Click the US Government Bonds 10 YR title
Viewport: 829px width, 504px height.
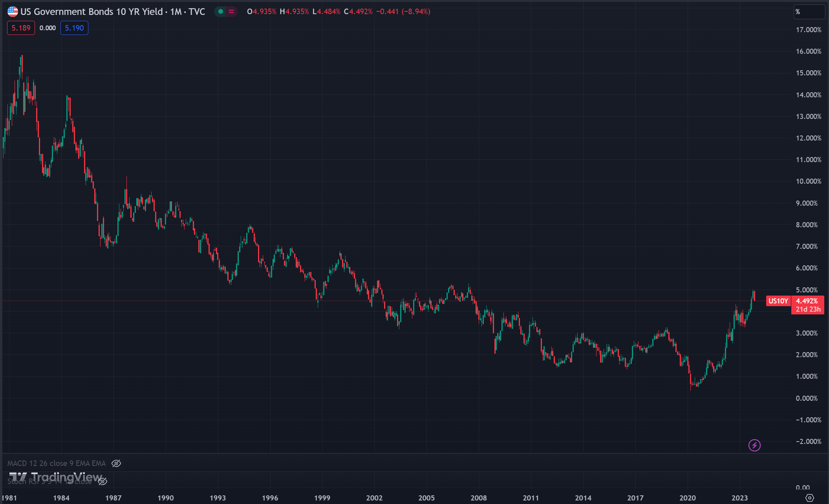(91, 11)
